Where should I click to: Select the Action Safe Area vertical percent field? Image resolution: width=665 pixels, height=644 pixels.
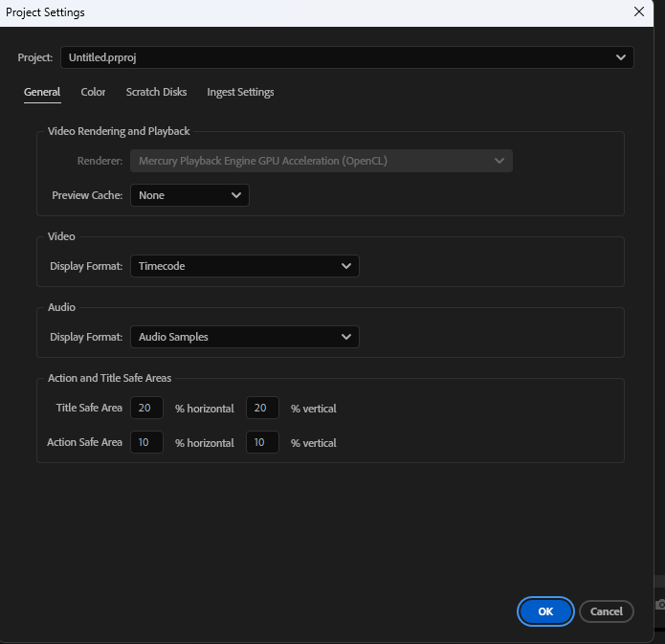click(262, 442)
